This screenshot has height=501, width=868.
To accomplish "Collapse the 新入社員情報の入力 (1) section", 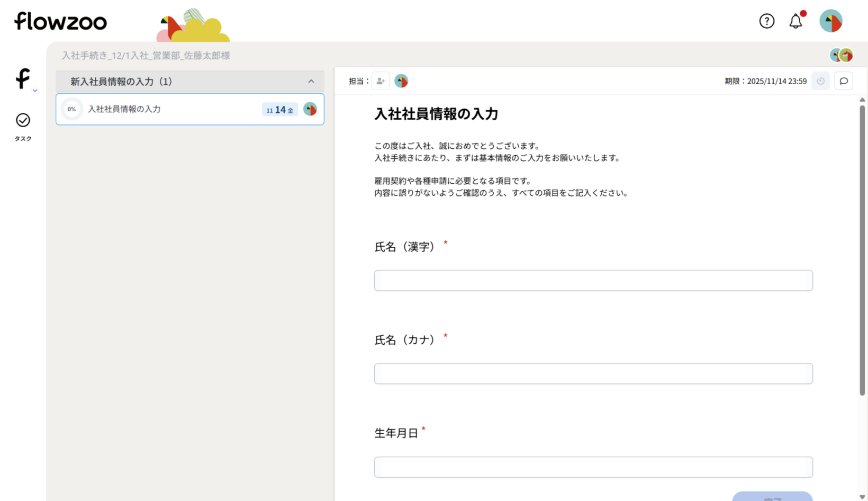I will click(311, 82).
